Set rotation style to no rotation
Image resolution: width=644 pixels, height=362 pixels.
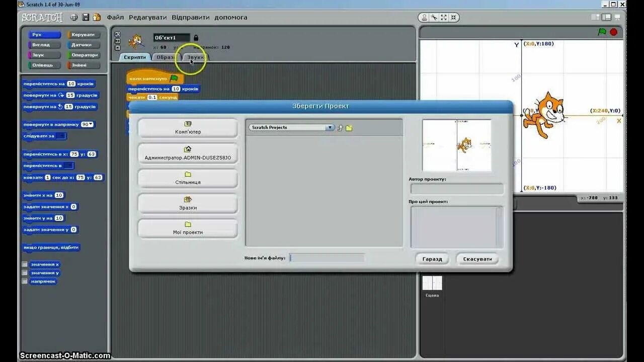[x=118, y=48]
